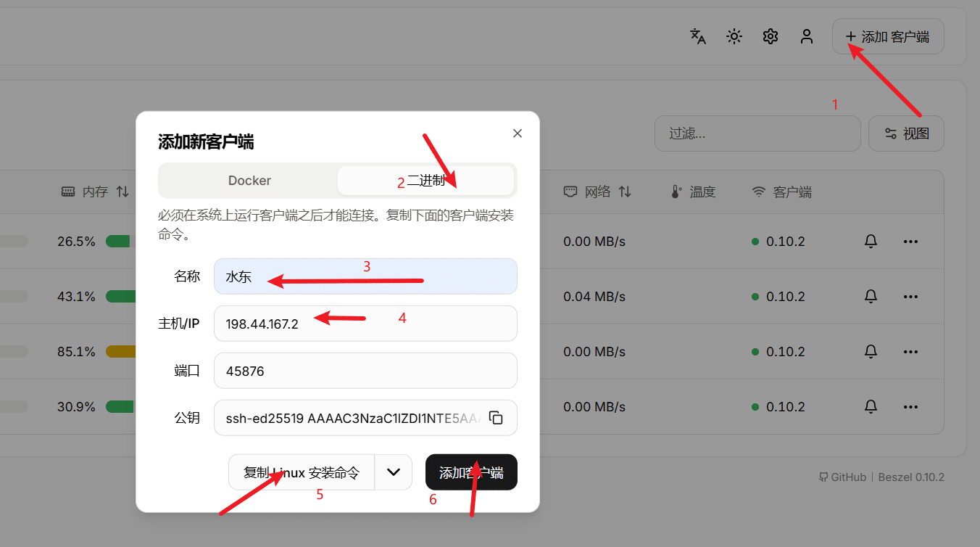
Task: Expand the install command options chevron
Action: pyautogui.click(x=394, y=472)
